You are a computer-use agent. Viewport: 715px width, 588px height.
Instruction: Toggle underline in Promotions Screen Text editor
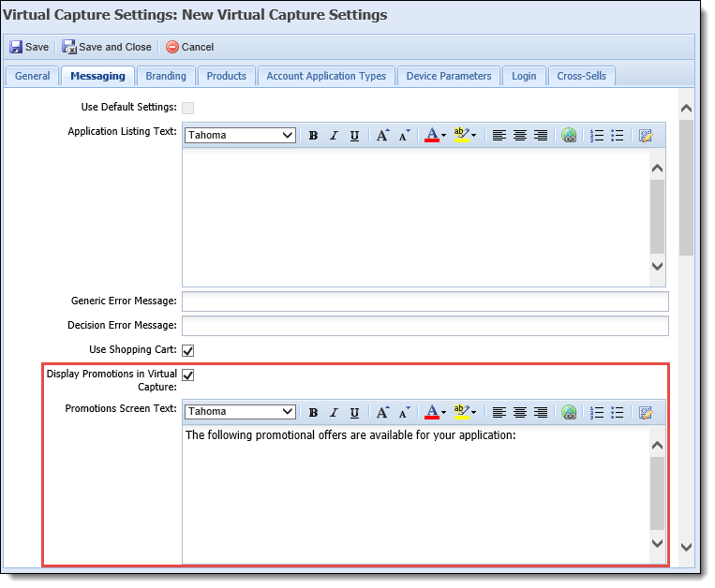pyautogui.click(x=354, y=412)
